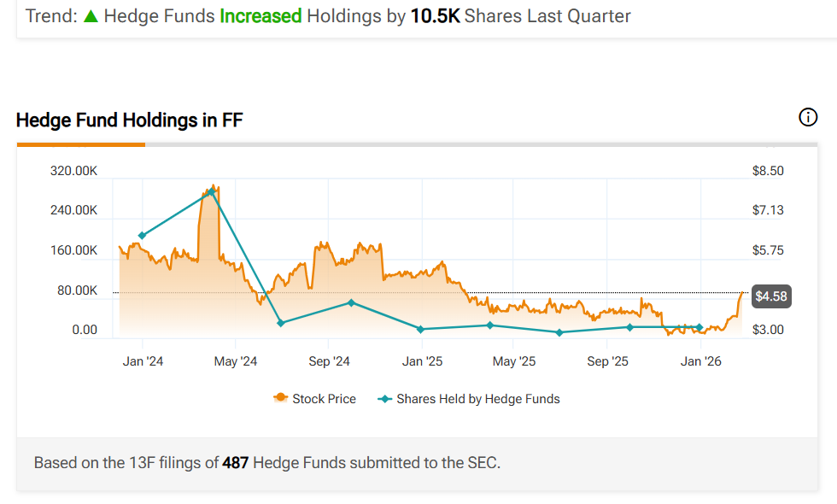837x504 pixels.
Task: Click the Sep '25 x-axis label
Action: [x=607, y=361]
